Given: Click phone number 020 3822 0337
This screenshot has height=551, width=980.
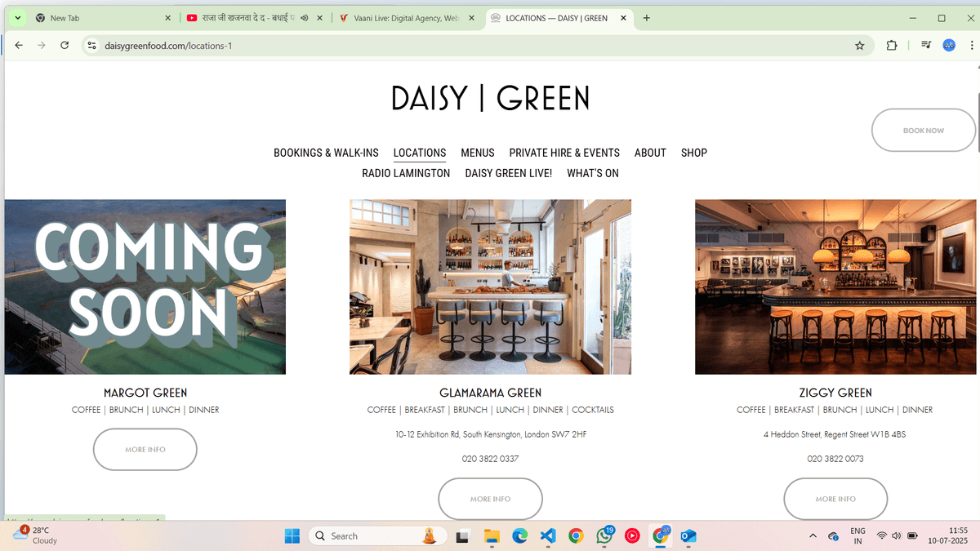Looking at the screenshot, I should (x=490, y=459).
